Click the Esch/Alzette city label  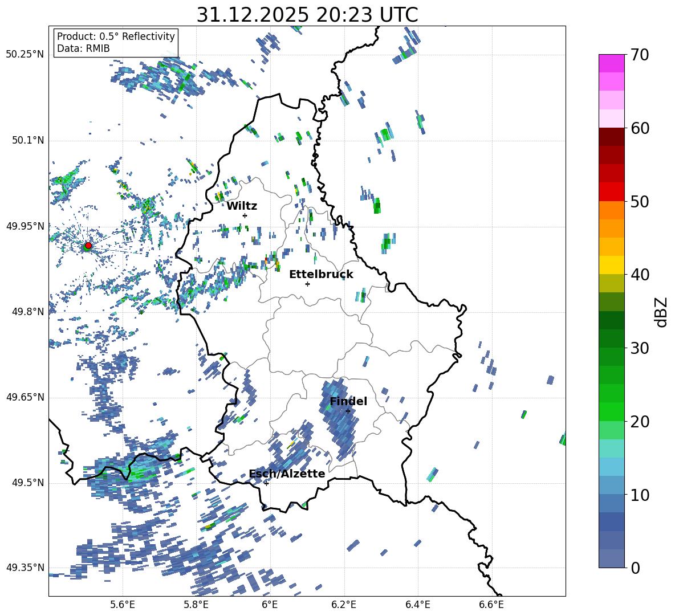tap(287, 474)
